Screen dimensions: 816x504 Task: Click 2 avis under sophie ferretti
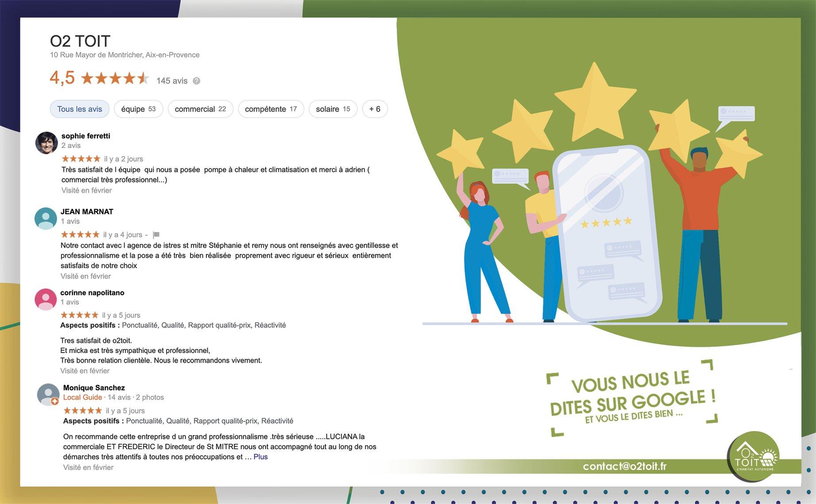(x=71, y=145)
